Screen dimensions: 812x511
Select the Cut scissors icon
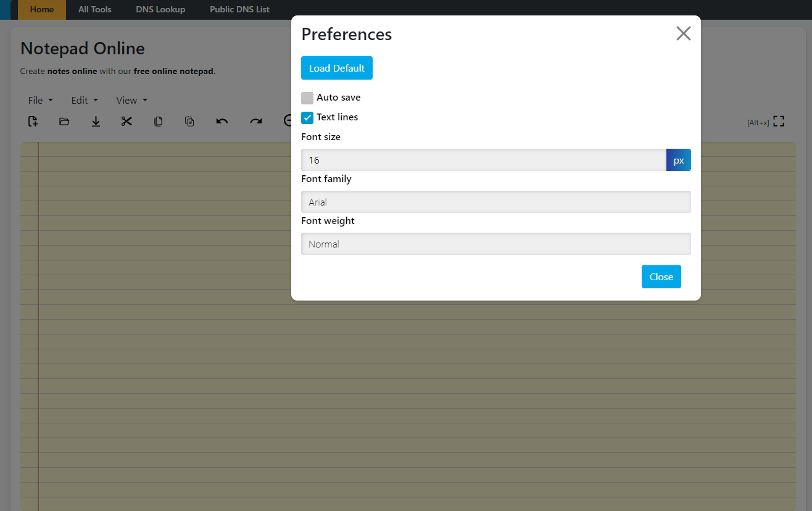tap(126, 122)
